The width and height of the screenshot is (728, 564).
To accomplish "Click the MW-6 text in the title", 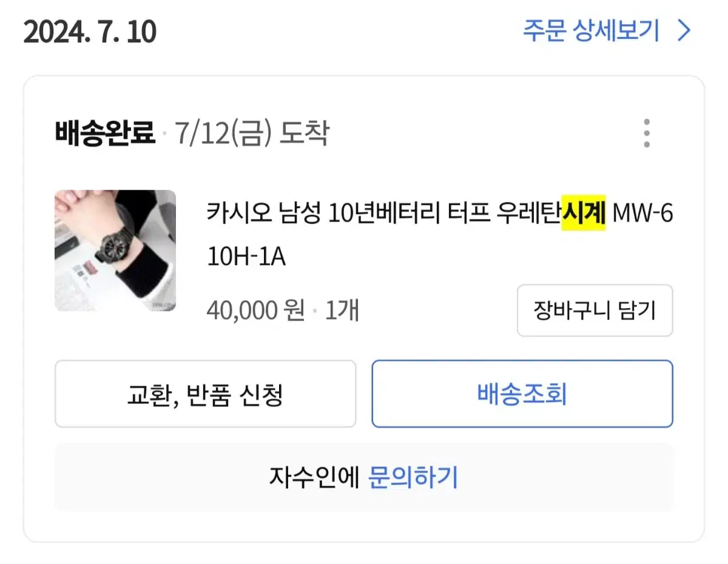I will pyautogui.click(x=643, y=213).
